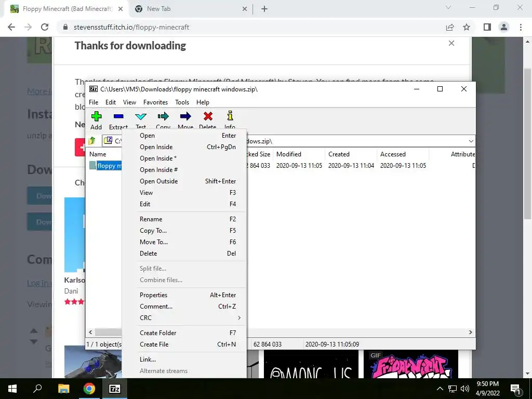Open the volume control in system tray
Screen dimensions: 532x399
pos(465,389)
